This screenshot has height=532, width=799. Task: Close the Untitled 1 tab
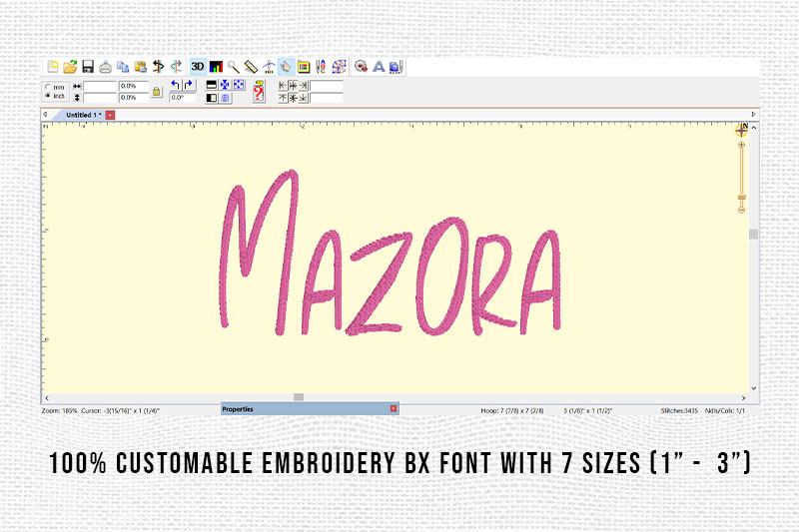click(110, 115)
